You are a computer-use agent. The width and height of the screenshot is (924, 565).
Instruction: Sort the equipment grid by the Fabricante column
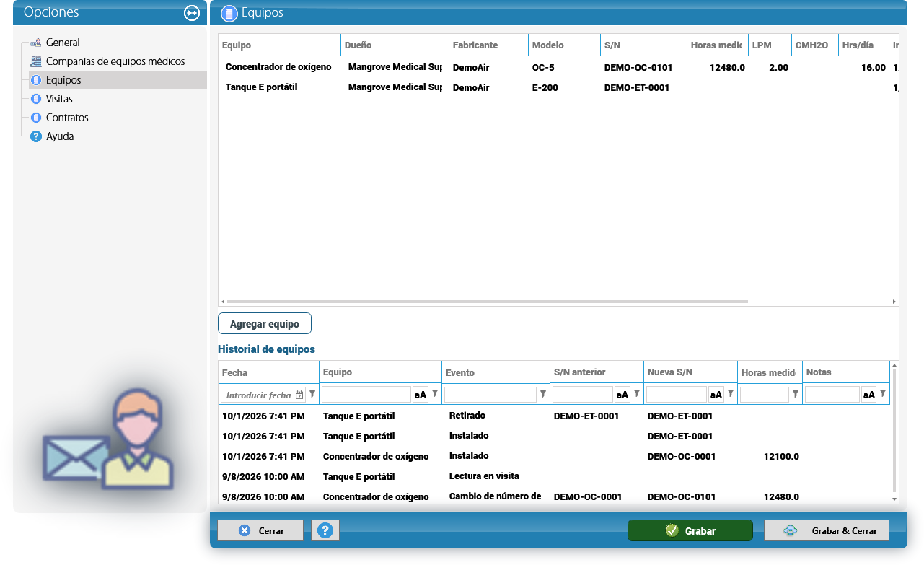489,45
